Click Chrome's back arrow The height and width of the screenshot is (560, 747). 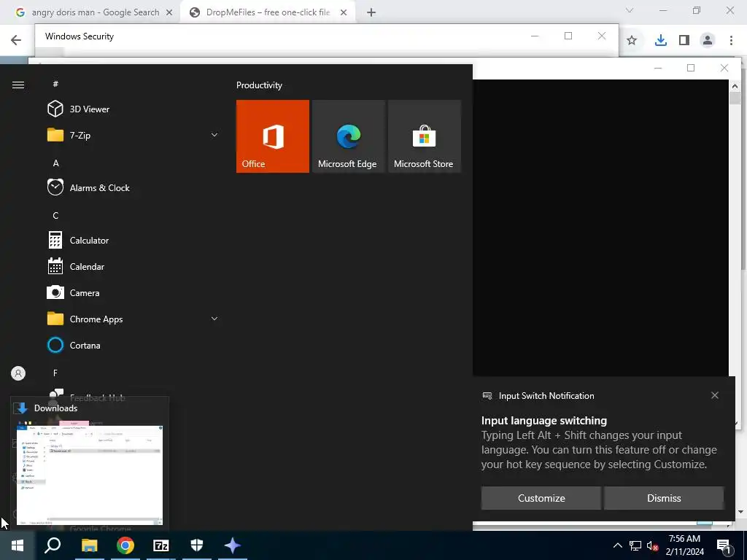point(16,40)
